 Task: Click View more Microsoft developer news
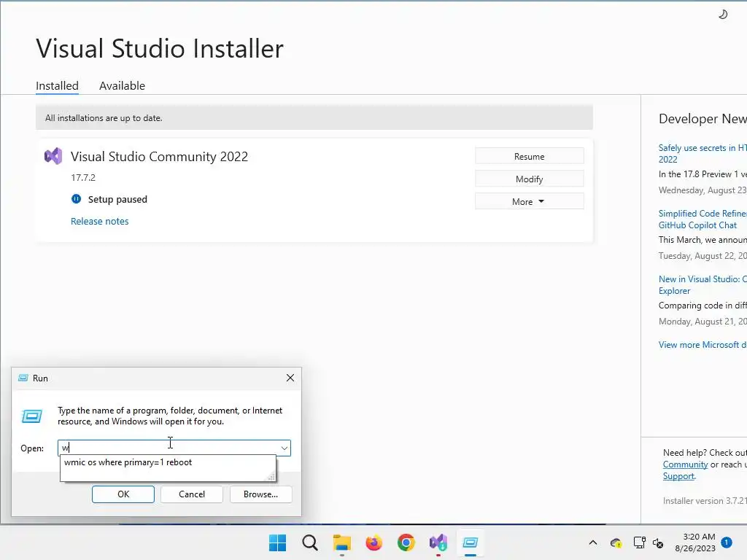click(703, 345)
